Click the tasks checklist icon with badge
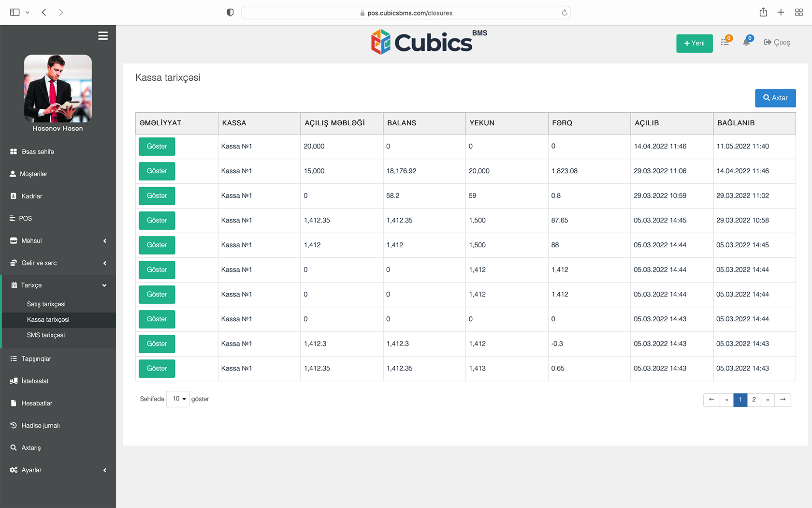The image size is (812, 508). pos(725,42)
